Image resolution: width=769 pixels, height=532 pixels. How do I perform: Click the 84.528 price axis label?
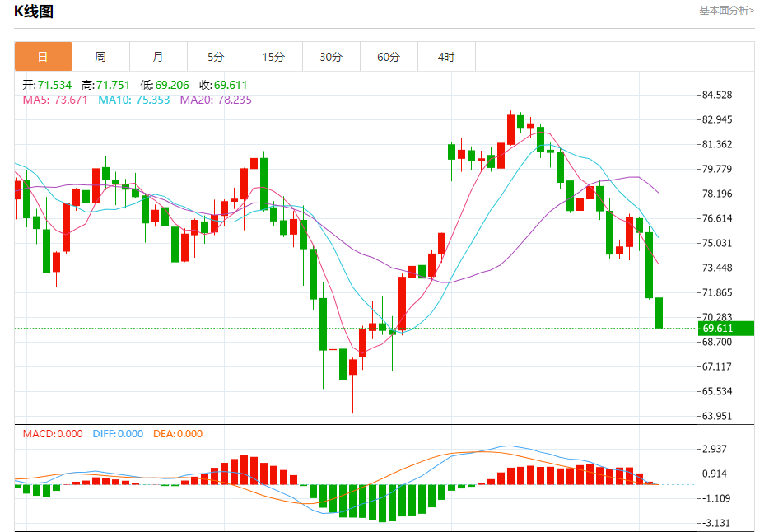[717, 95]
